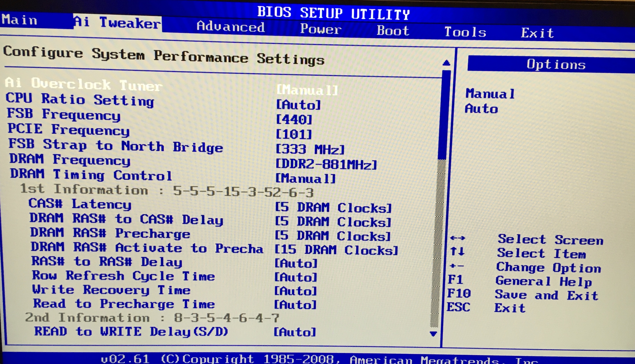This screenshot has height=364, width=635.
Task: Click the left-right arrows Select Screen icon
Action: click(457, 238)
